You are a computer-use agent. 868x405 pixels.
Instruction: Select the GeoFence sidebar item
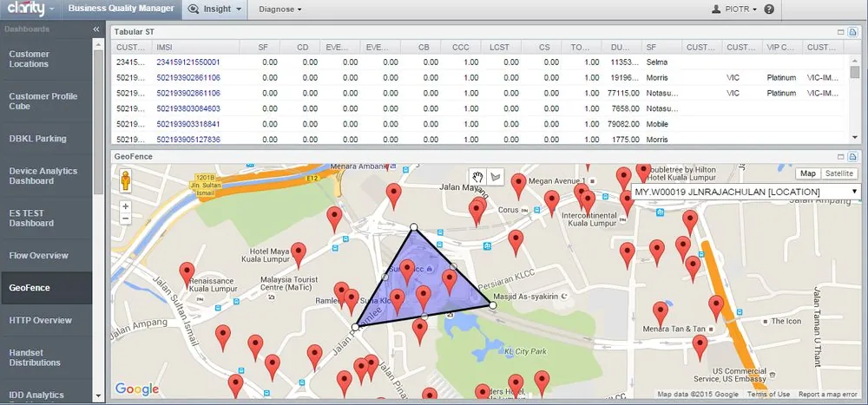click(x=47, y=288)
